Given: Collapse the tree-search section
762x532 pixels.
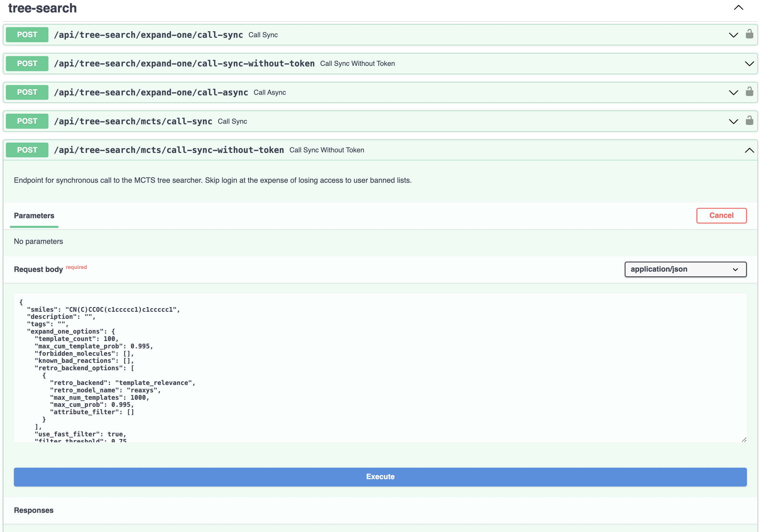Looking at the screenshot, I should tap(738, 8).
